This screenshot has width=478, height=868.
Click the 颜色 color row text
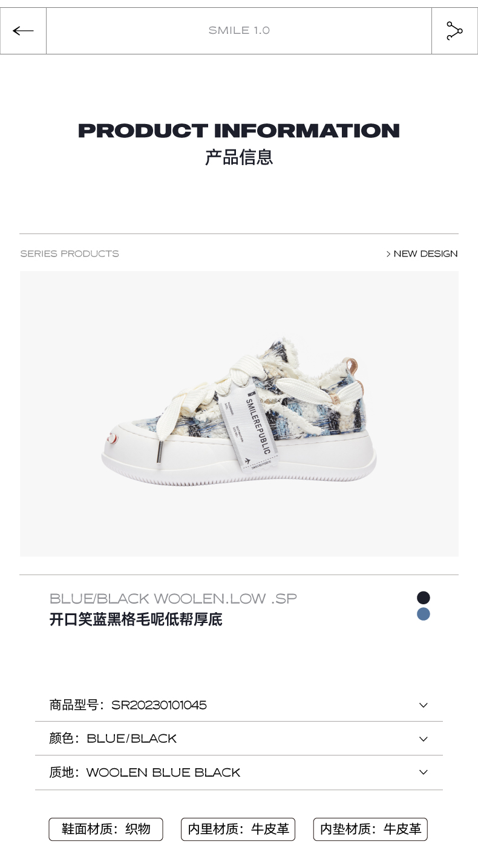[113, 739]
